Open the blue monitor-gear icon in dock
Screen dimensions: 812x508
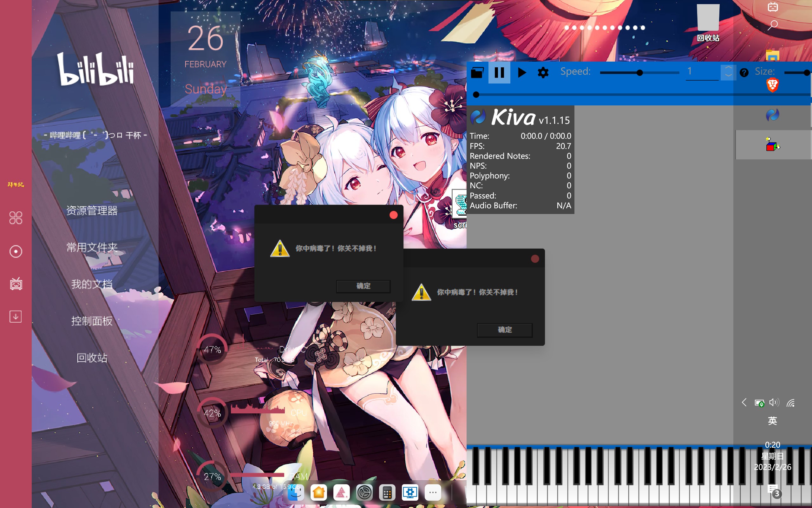(410, 493)
